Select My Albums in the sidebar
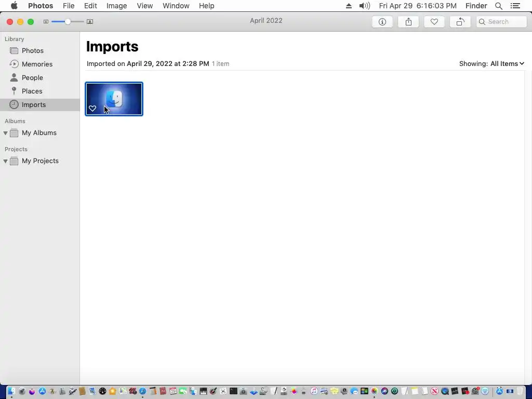This screenshot has height=399, width=532. click(x=39, y=133)
